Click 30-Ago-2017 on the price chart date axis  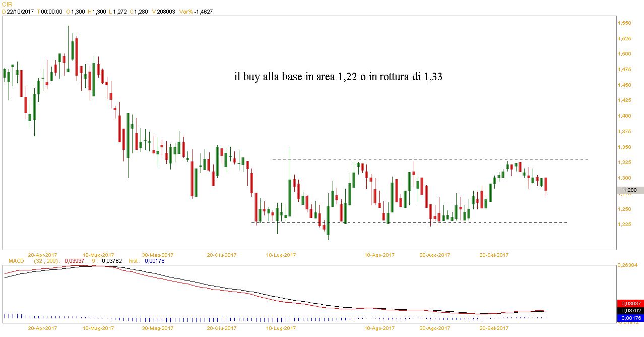435,255
